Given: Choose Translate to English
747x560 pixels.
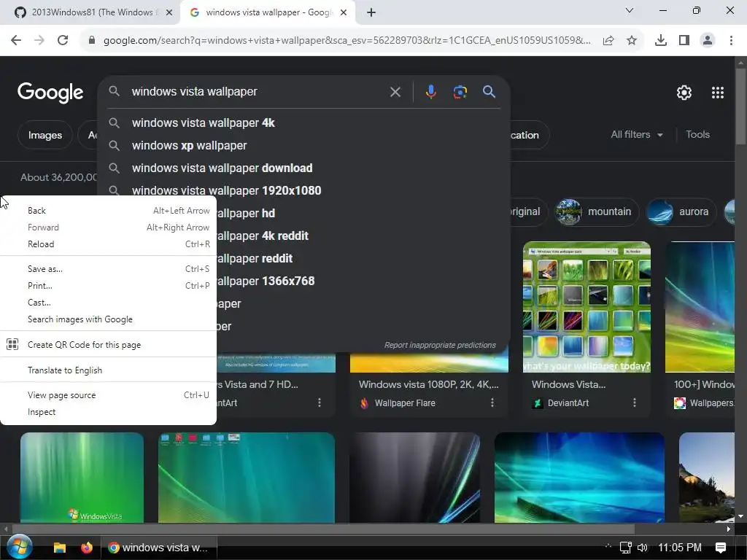Looking at the screenshot, I should [x=108, y=370].
